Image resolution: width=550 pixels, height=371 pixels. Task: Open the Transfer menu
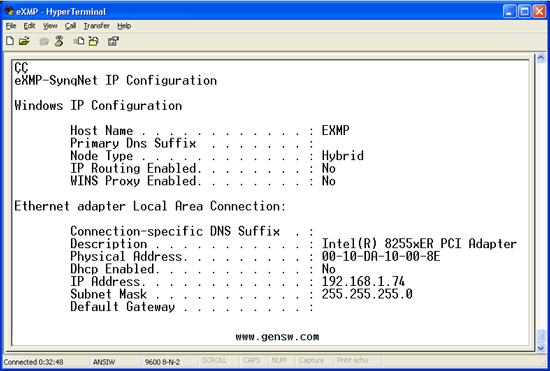(96, 26)
